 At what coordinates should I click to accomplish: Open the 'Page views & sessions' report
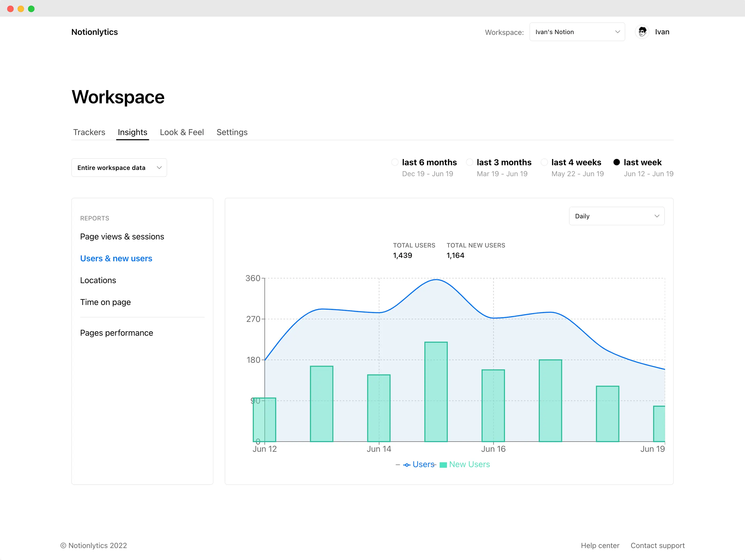coord(122,236)
